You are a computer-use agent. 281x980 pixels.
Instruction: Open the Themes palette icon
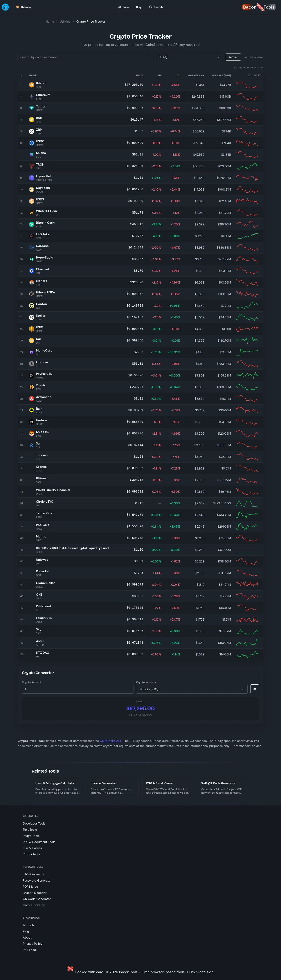point(18,7)
